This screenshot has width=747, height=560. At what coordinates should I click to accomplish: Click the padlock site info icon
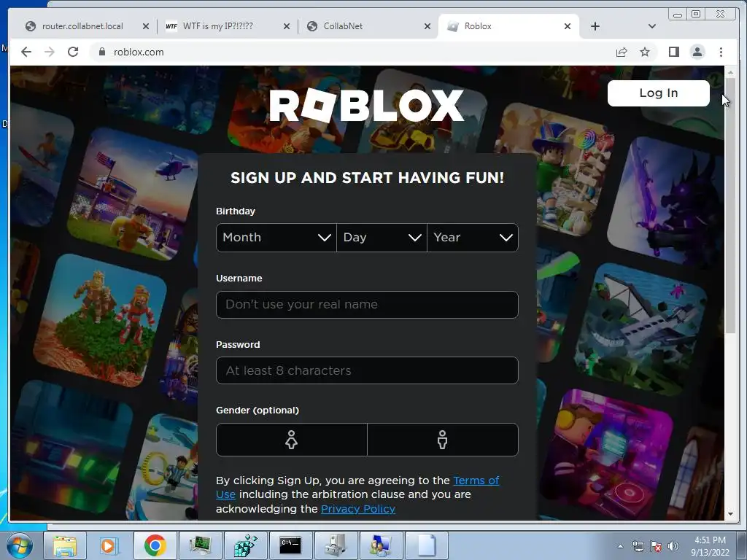[x=101, y=52]
